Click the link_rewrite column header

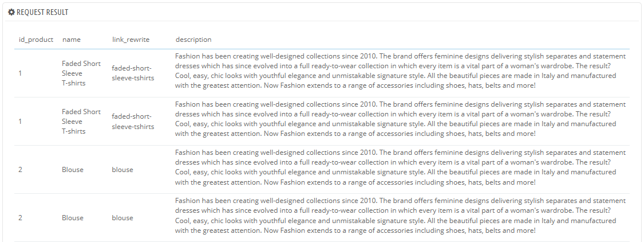coord(131,40)
